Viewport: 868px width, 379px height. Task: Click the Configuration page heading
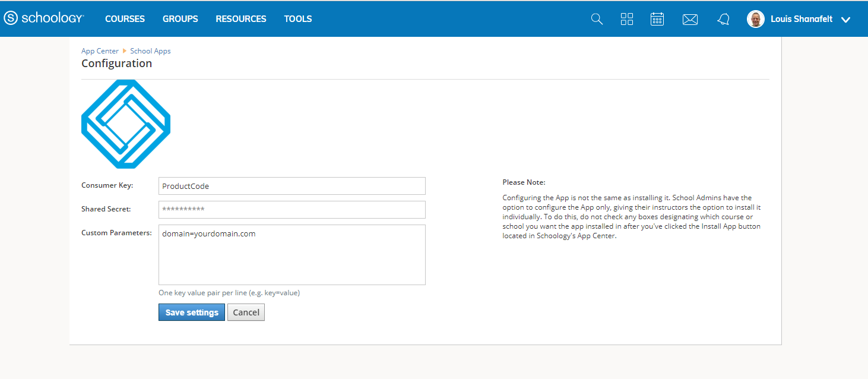pyautogui.click(x=116, y=64)
